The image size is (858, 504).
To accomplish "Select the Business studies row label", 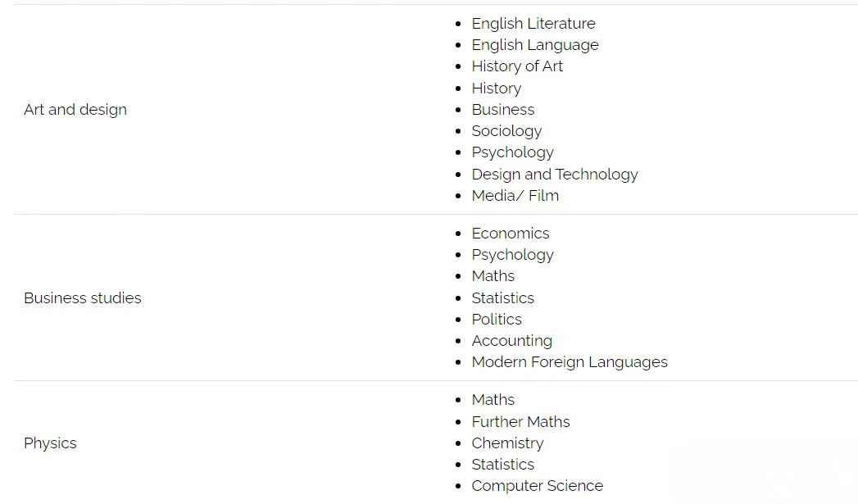I will pos(82,297).
